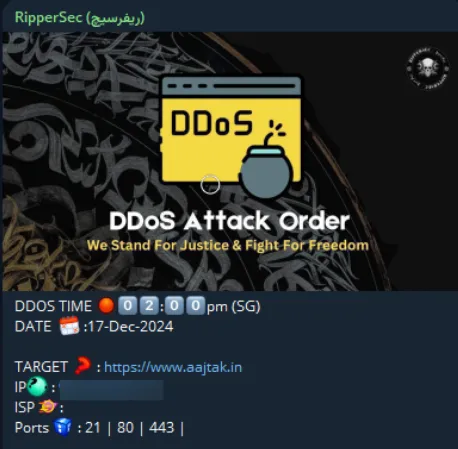
Task: Click the yellow Justice & Freedom slogan text
Action: (228, 245)
